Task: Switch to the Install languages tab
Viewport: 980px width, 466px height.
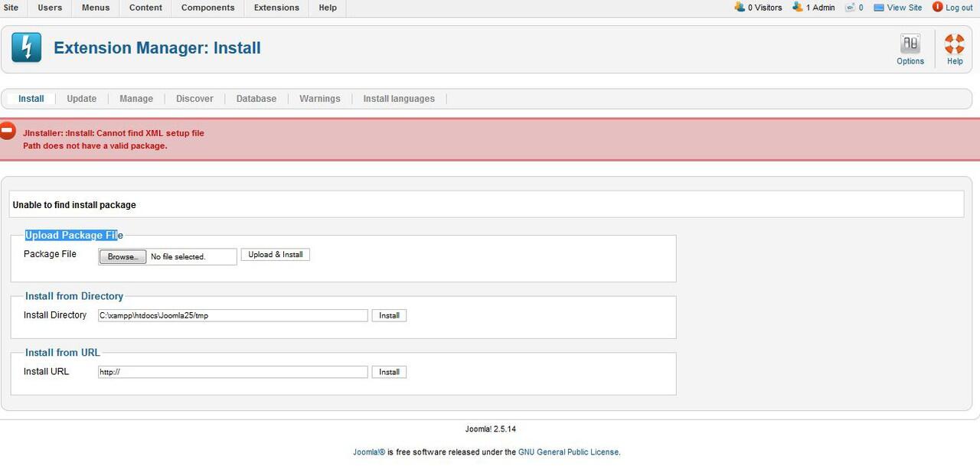Action: pos(399,99)
